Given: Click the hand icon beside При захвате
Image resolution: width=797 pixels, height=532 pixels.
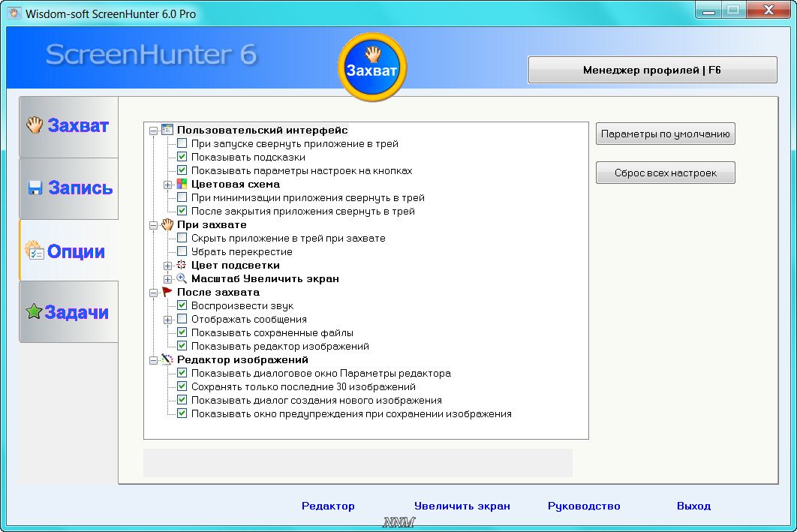Looking at the screenshot, I should 167,224.
